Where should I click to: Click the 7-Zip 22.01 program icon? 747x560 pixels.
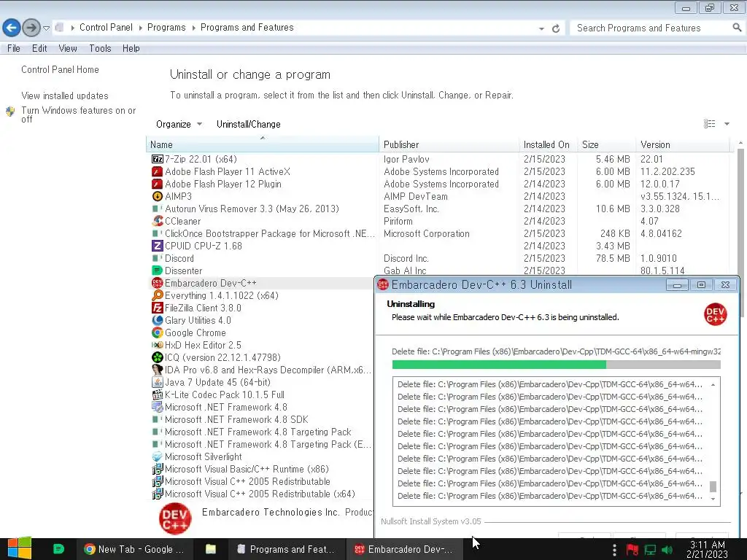tap(158, 159)
